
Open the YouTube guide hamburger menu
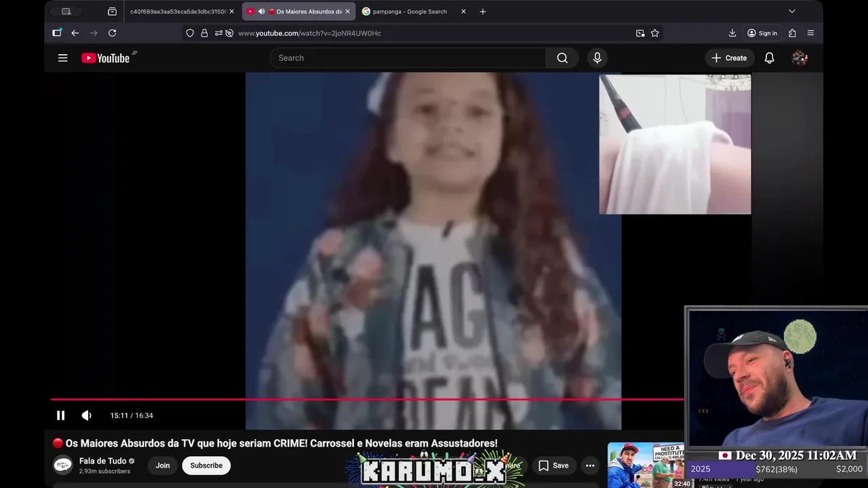click(62, 58)
